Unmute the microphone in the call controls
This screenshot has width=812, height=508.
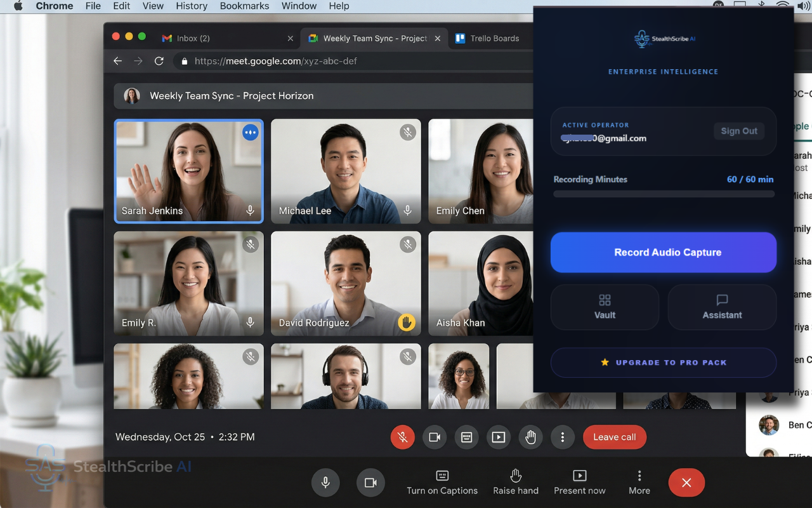click(x=402, y=437)
